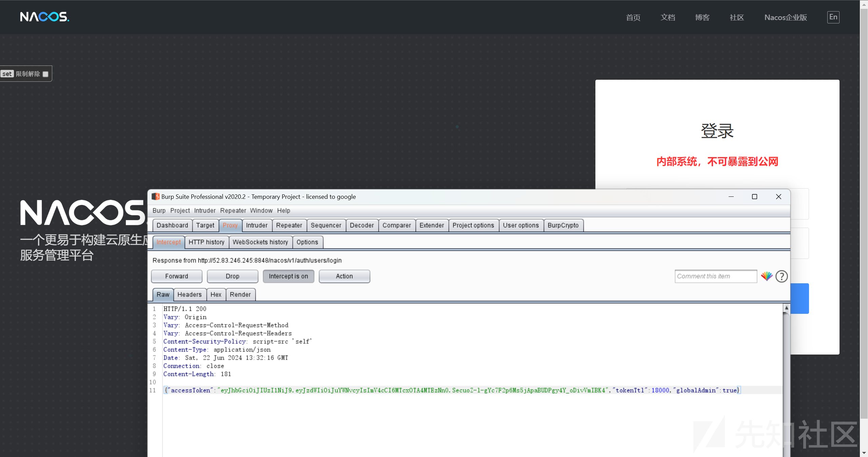
Task: Switch to the Decoder tab
Action: [x=362, y=225]
